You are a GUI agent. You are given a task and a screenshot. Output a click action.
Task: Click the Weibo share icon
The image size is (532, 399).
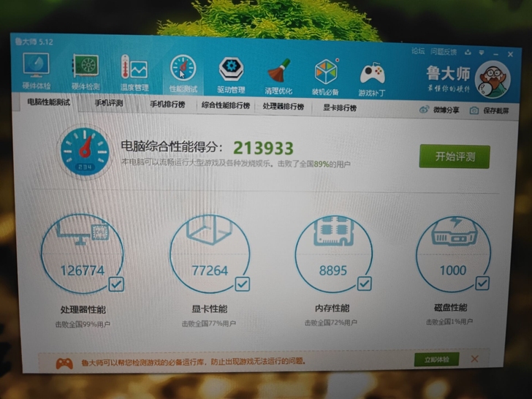425,110
